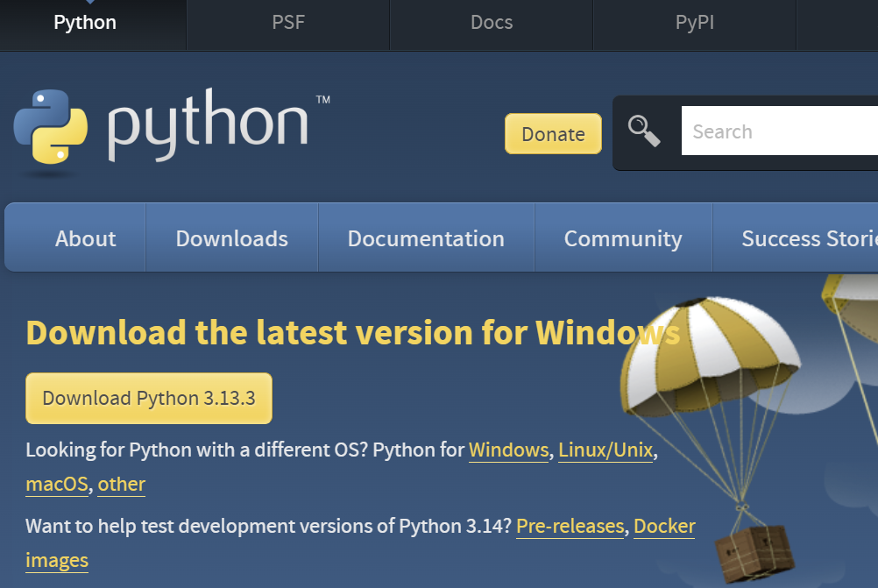Focus the Search input field
878x588 pixels.
780,131
